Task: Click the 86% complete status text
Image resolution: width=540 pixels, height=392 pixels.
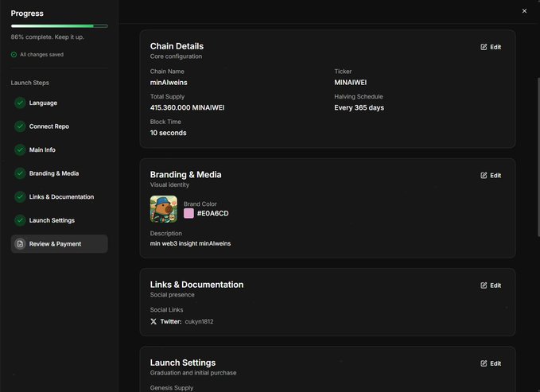Action: point(47,37)
